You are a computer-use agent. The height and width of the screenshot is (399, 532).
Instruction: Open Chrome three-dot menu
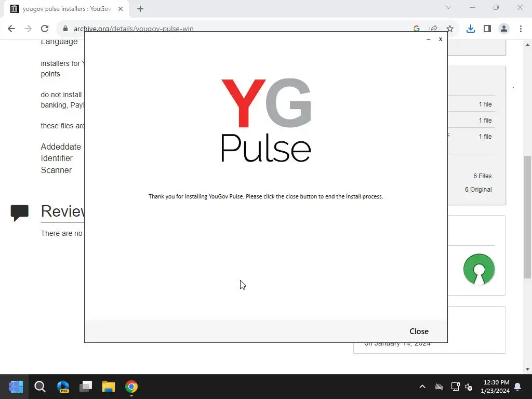[x=521, y=29]
